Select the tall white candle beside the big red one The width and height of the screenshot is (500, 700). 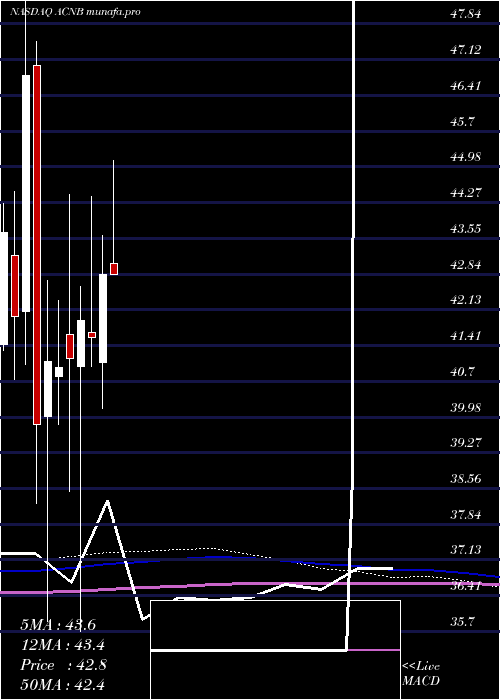coord(26,193)
